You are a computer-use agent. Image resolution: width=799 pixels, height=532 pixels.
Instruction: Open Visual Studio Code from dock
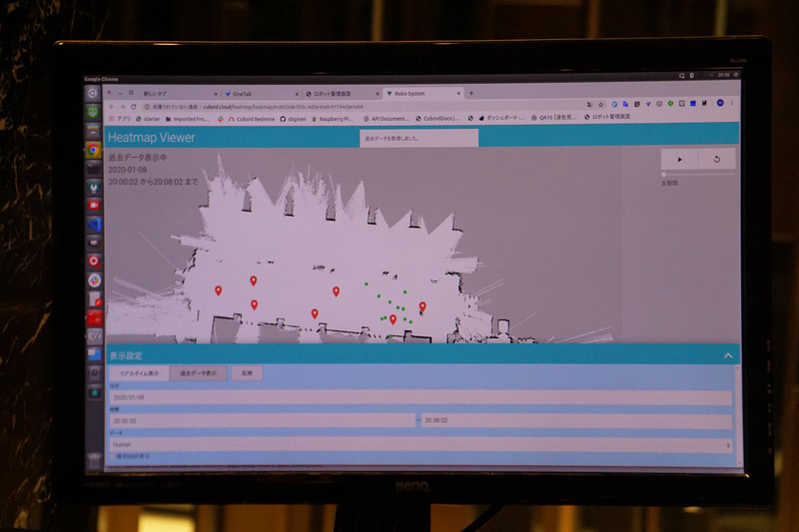94,224
